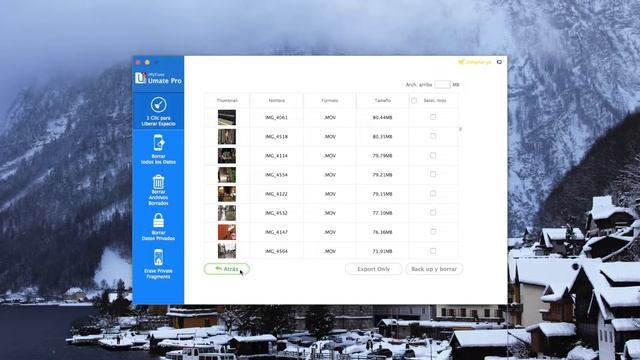640x360 pixels.
Task: Click the file list scrollbar handle
Action: (x=460, y=129)
